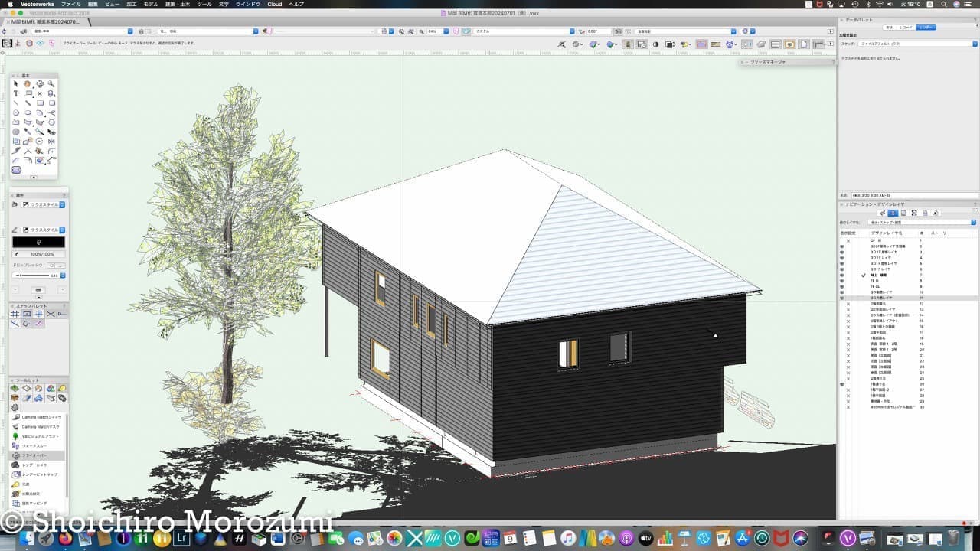
Task: Click the black pen color swatch
Action: click(x=38, y=242)
